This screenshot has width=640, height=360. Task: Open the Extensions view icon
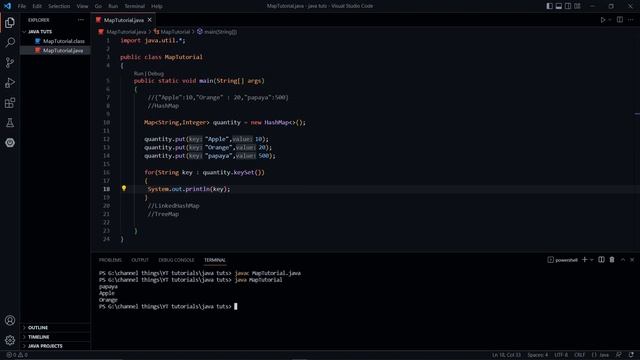click(x=10, y=102)
